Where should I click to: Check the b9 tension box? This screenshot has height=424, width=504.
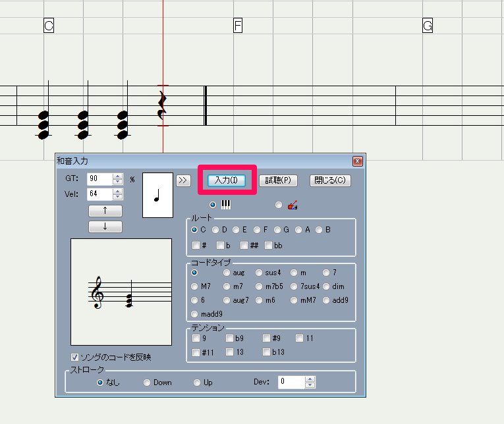(230, 338)
